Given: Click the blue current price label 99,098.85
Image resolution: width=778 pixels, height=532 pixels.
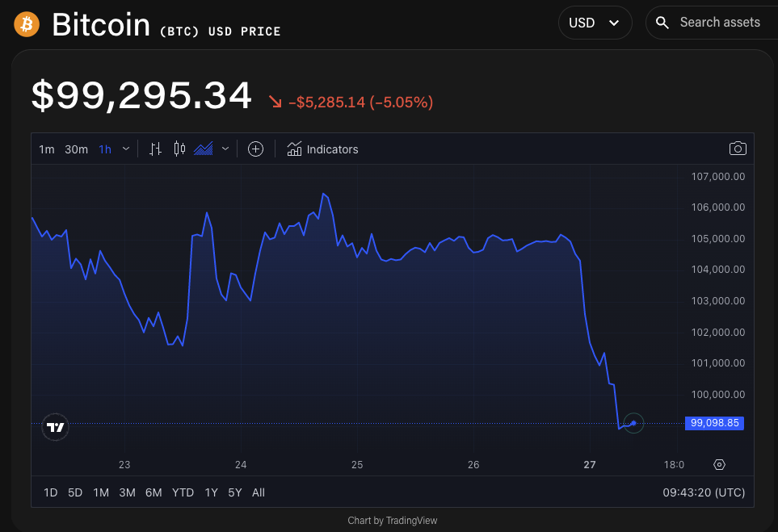Looking at the screenshot, I should [713, 423].
